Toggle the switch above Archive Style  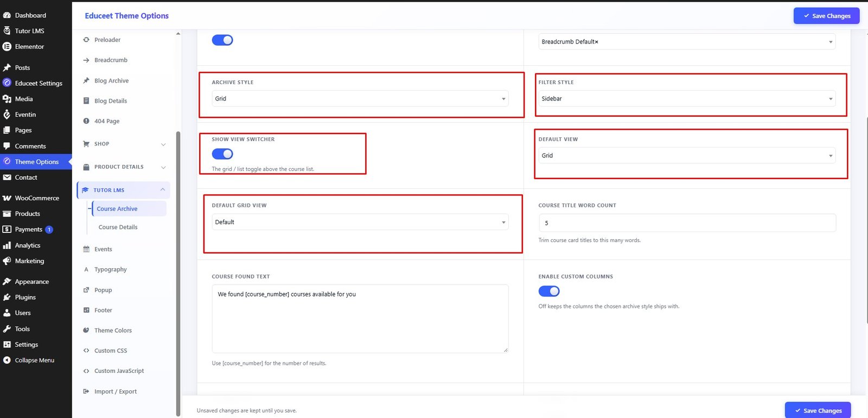click(x=222, y=40)
